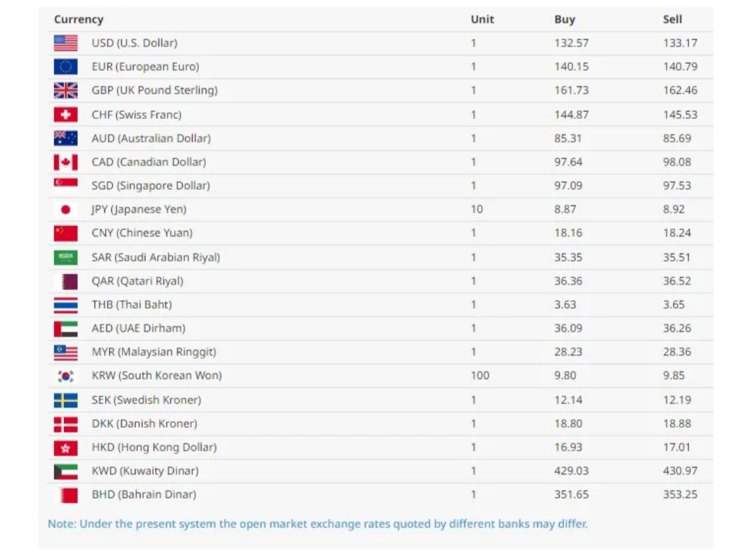Click the Unit column header
This screenshot has width=751, height=560.
coord(482,19)
